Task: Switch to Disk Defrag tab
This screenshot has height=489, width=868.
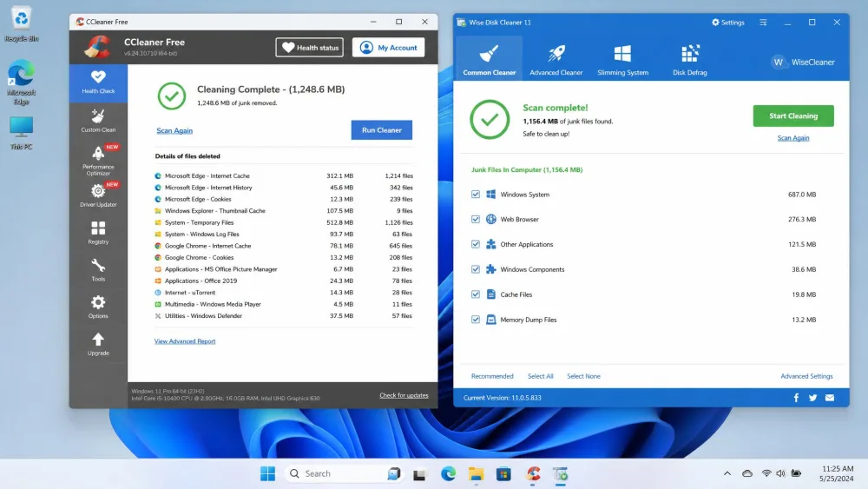Action: pos(690,59)
